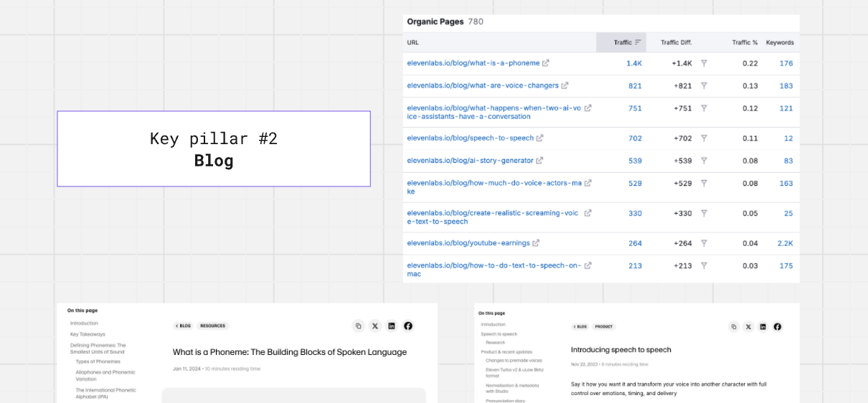Click external link icon next to youtube-earnings URL
The height and width of the screenshot is (403, 868).
[536, 243]
